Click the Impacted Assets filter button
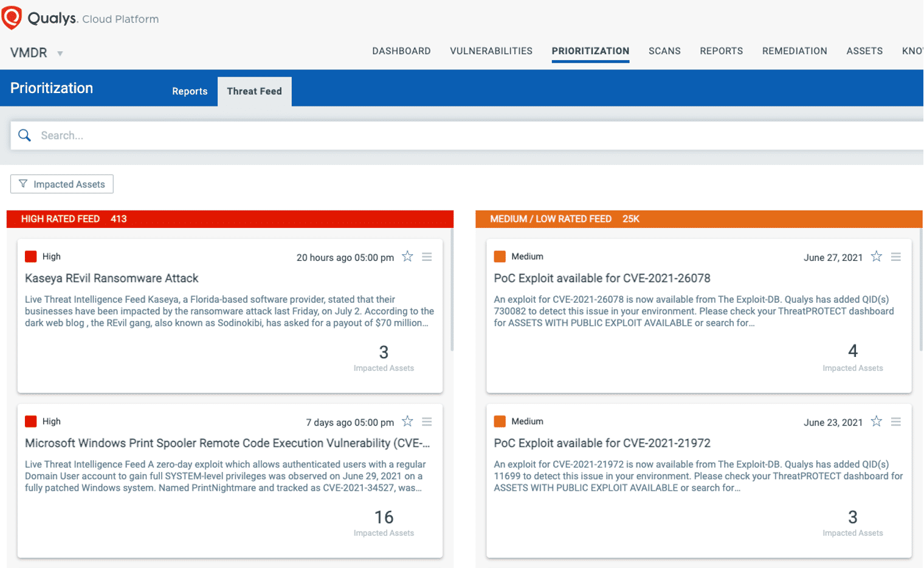924x568 pixels. pos(62,184)
